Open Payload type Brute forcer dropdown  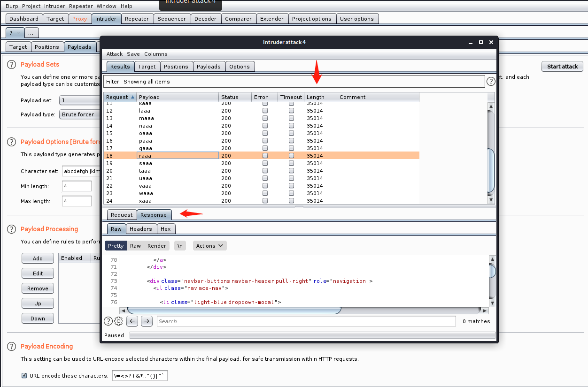point(80,114)
